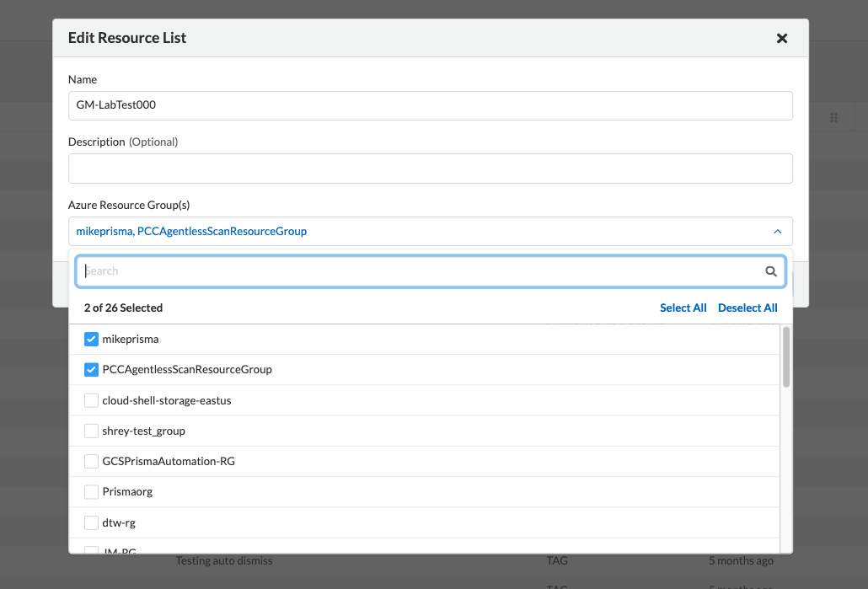This screenshot has height=589, width=868.
Task: Click the grid column picker icon
Action: click(x=833, y=118)
